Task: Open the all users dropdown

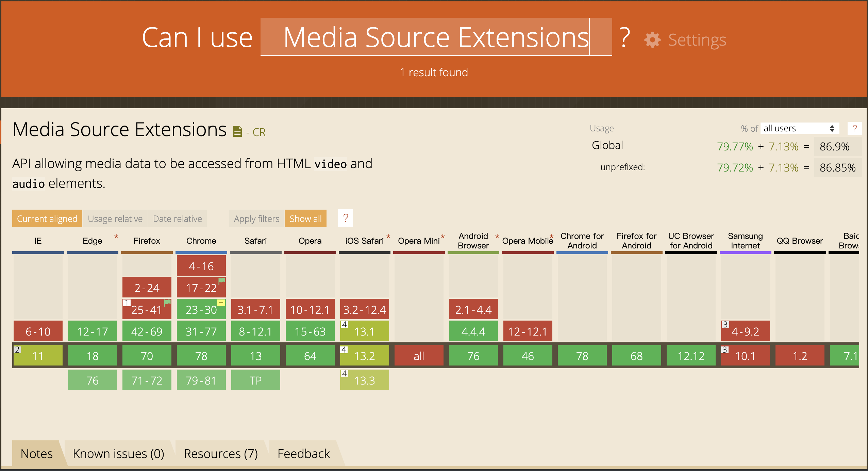Action: pyautogui.click(x=799, y=128)
